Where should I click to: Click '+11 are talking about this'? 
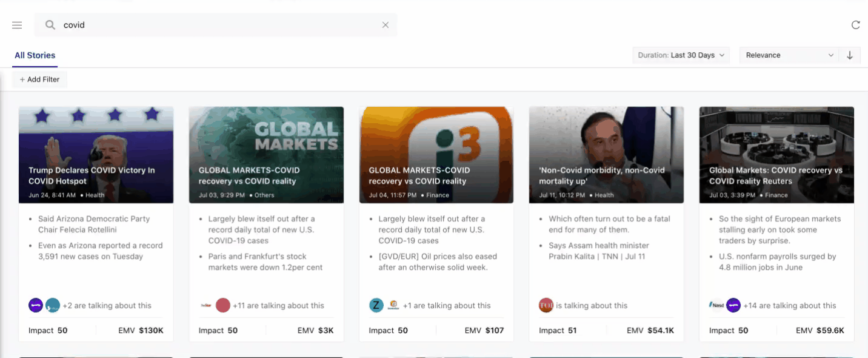[278, 306]
